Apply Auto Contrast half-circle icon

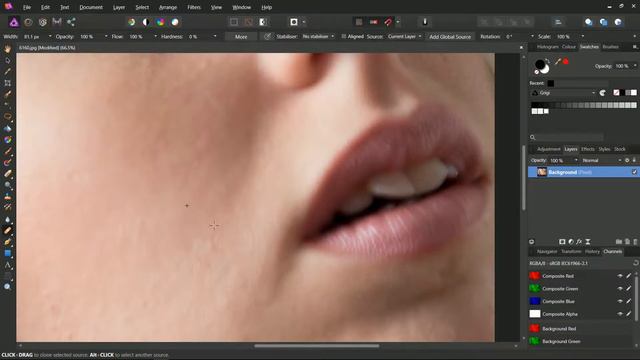[146, 22]
